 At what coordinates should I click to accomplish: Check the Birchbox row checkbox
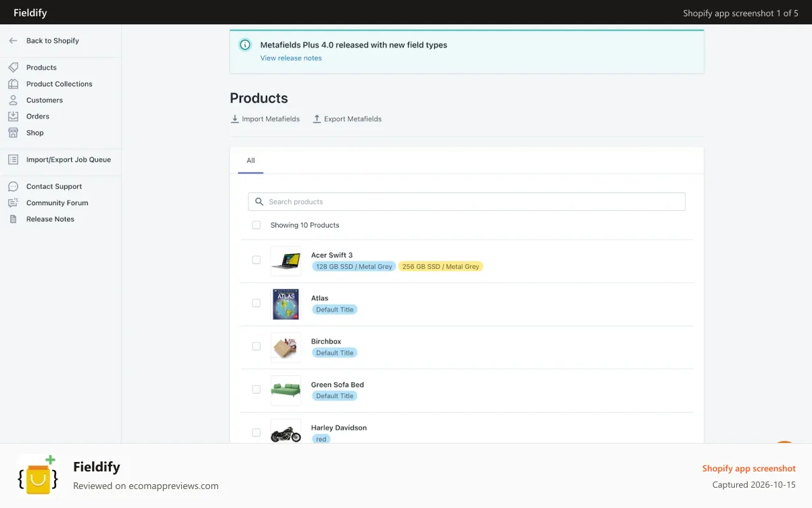[x=256, y=346]
